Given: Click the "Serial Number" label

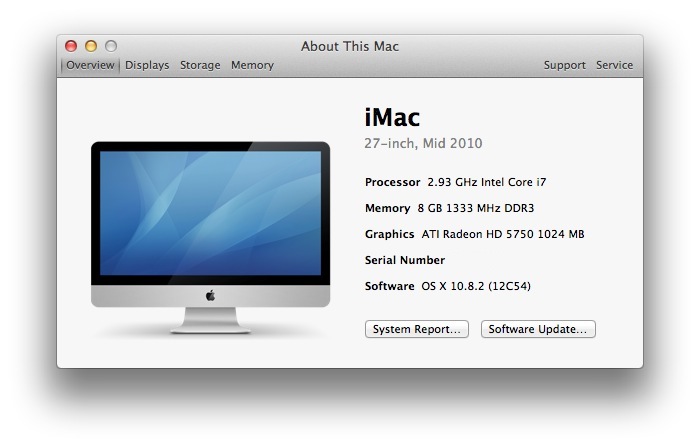Looking at the screenshot, I should pyautogui.click(x=404, y=260).
